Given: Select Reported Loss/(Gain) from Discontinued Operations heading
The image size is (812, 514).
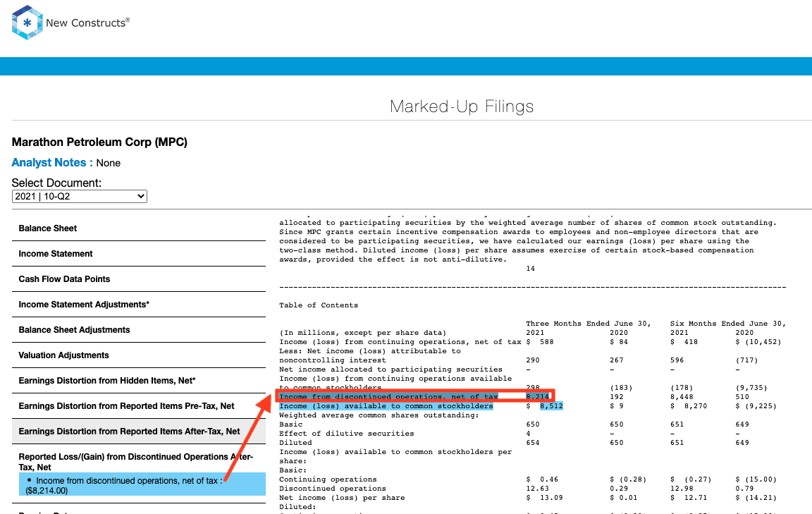Looking at the screenshot, I should tap(135, 462).
